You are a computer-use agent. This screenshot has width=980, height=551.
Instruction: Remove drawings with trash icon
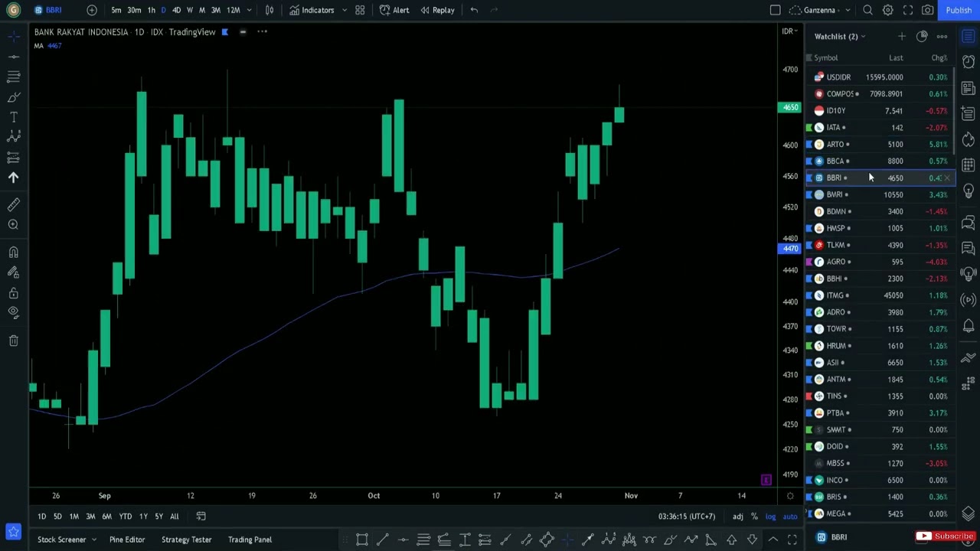pos(13,340)
